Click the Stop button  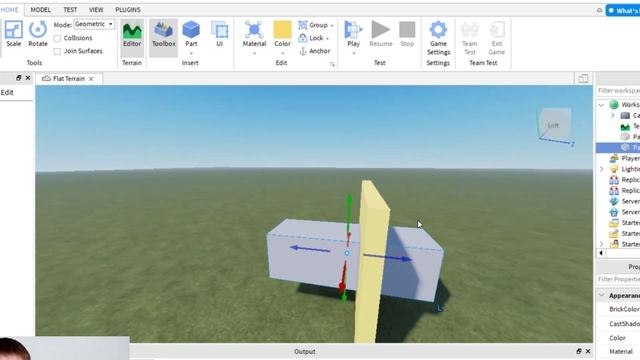click(x=407, y=33)
